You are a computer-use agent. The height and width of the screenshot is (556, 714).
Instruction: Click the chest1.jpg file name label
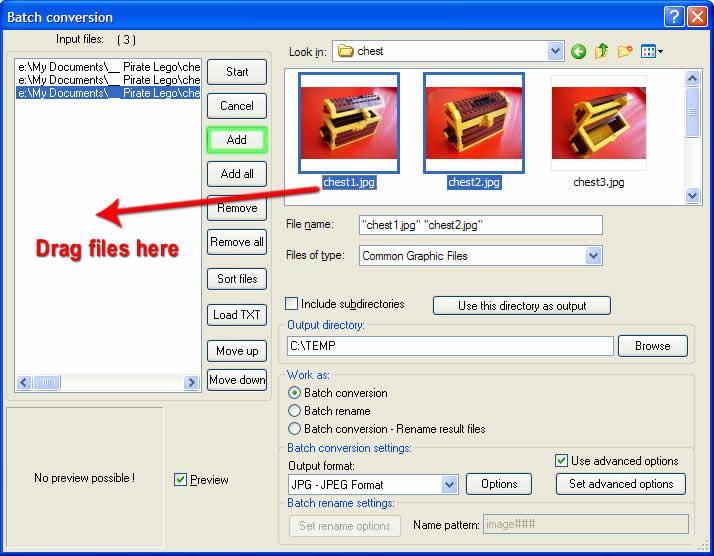(x=349, y=182)
